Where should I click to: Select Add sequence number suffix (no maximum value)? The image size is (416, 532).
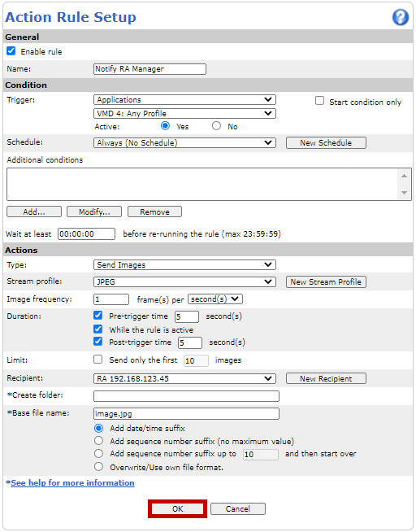click(x=98, y=441)
